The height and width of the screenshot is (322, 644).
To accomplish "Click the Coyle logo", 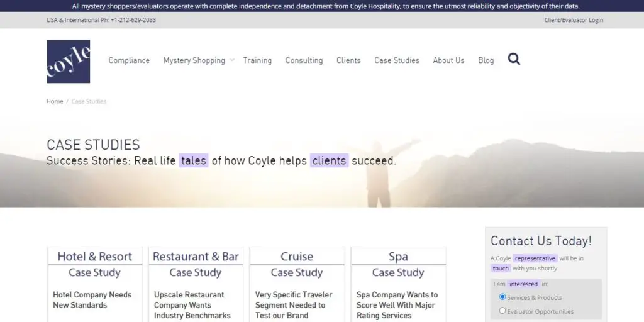I will pos(68,62).
